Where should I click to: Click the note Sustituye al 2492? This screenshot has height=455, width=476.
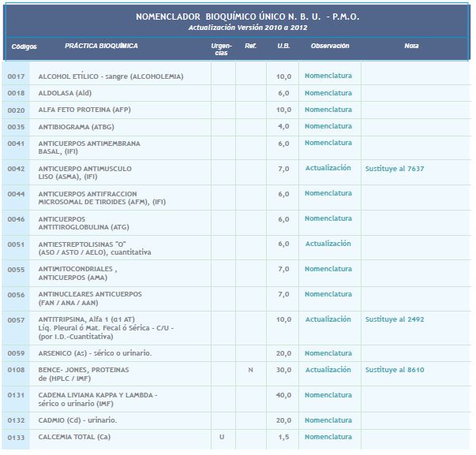(395, 319)
